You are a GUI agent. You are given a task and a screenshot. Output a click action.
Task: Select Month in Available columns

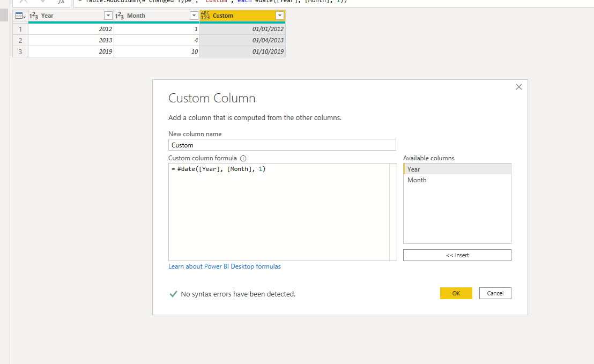coord(457,180)
